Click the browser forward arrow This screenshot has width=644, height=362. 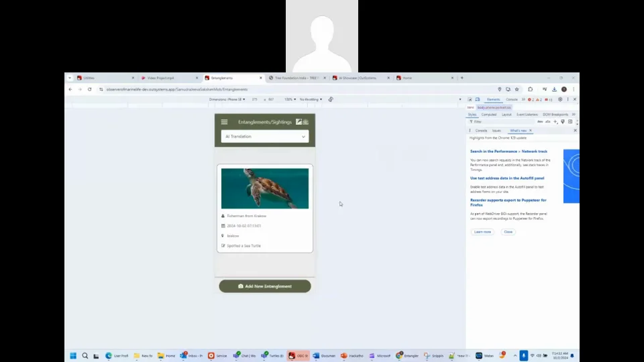coord(80,89)
